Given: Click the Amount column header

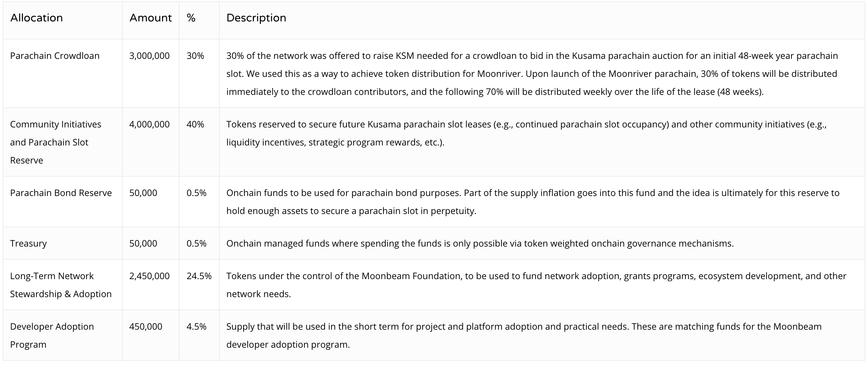Looking at the screenshot, I should point(150,18).
